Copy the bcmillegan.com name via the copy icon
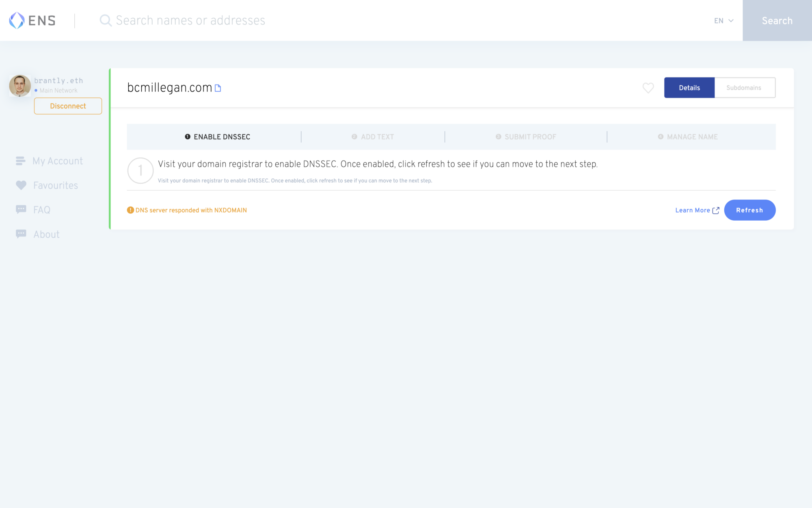The width and height of the screenshot is (812, 508). pos(218,88)
